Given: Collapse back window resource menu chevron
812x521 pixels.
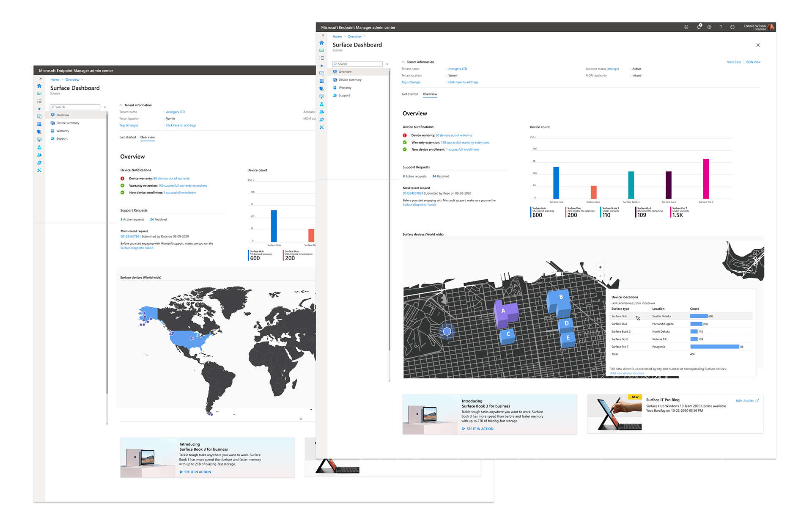Looking at the screenshot, I should pyautogui.click(x=104, y=107).
